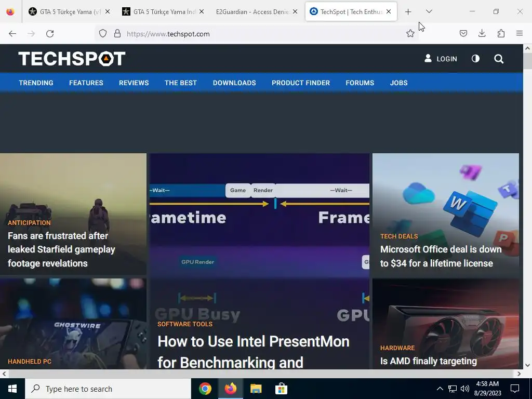Open the Save to Pocket icon
532x399 pixels.
pos(463,34)
